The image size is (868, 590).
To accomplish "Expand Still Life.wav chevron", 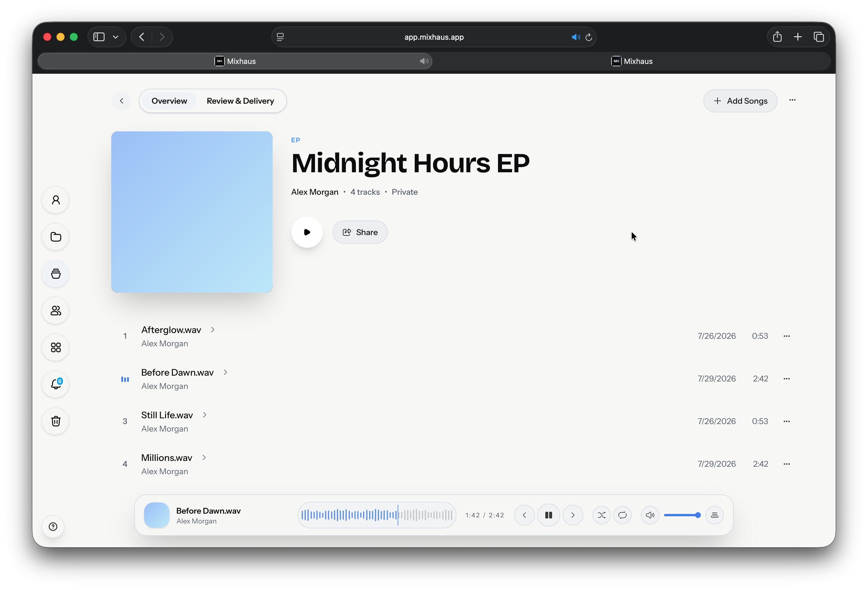I will coord(205,415).
